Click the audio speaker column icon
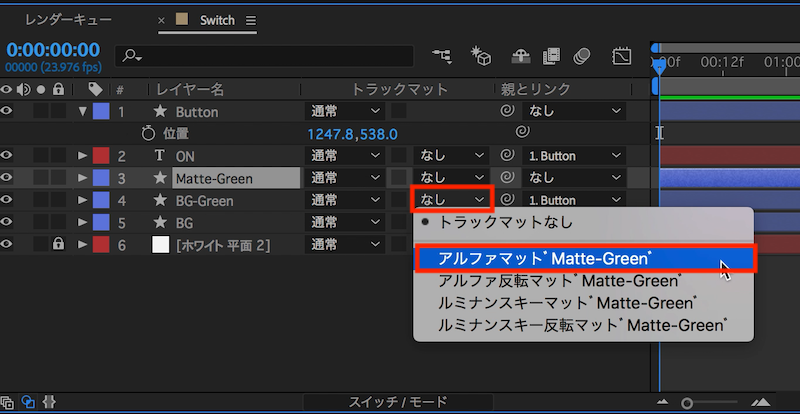This screenshot has height=414, width=800. (x=23, y=90)
